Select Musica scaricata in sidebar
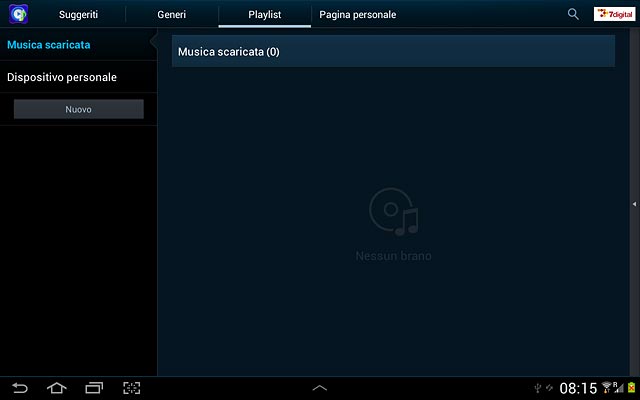This screenshot has width=640, height=400. tap(78, 44)
